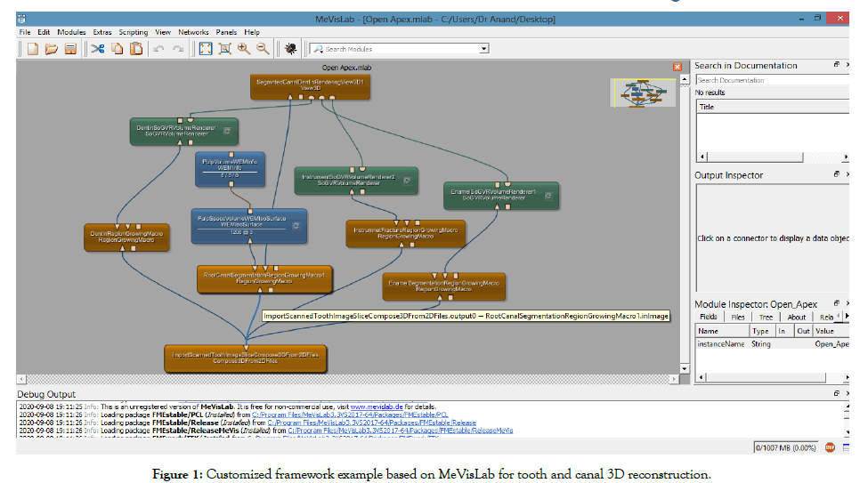This screenshot has height=483, width=868.
Task: Click the Name column header in Module Inspector
Action: pos(722,331)
